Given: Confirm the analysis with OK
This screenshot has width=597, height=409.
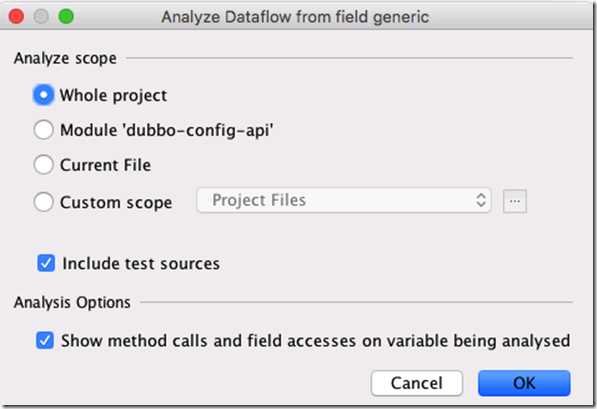Looking at the screenshot, I should 524,383.
